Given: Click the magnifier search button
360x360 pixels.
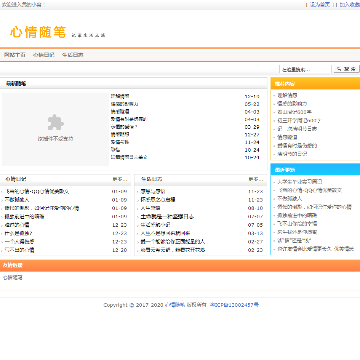Looking at the screenshot, I should pos(347,69).
